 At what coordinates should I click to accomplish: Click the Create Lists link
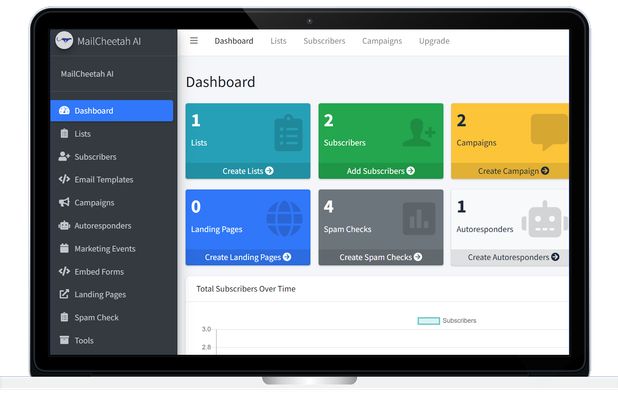click(248, 171)
